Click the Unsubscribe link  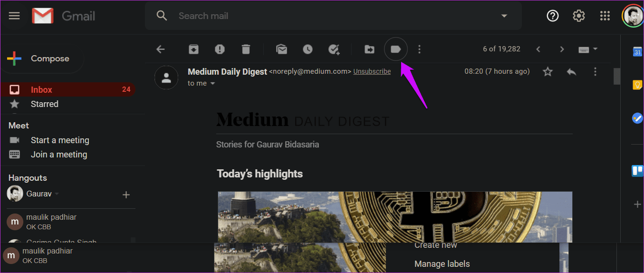(x=372, y=71)
